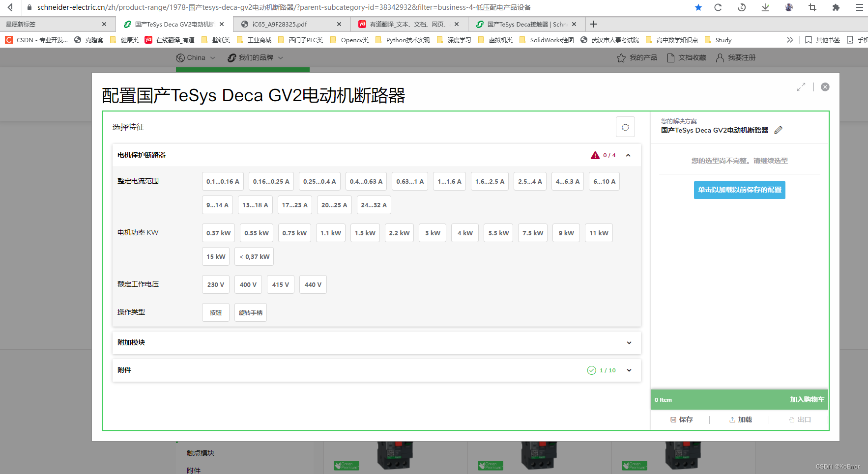
Task: Open the 其他书签 bookmarks folder
Action: 822,40
